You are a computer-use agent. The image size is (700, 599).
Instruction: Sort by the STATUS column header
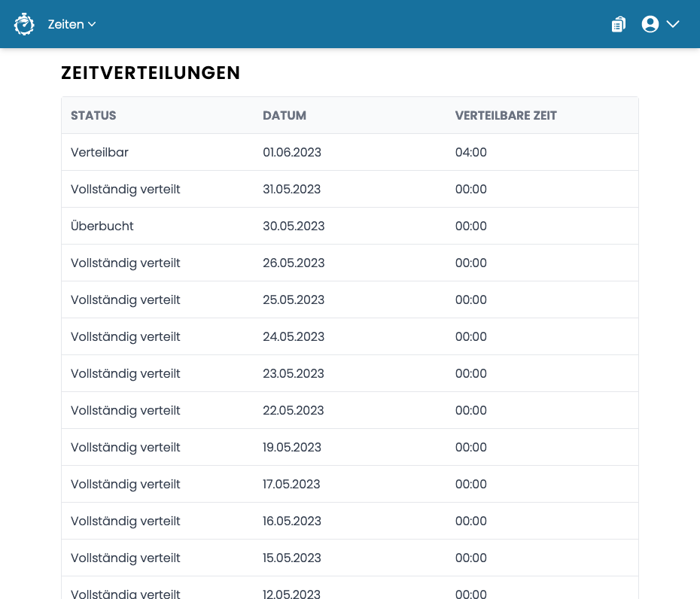coord(93,116)
